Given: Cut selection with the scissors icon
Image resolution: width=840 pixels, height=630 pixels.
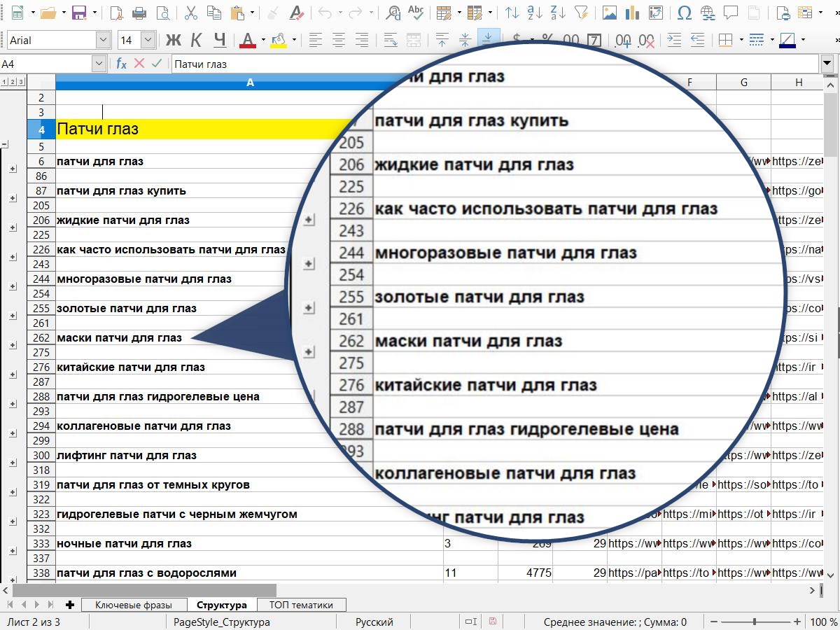Looking at the screenshot, I should (191, 13).
